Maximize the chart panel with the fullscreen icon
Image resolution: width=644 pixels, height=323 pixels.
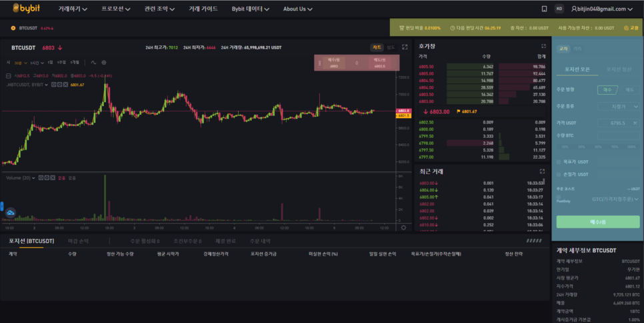coord(405,47)
